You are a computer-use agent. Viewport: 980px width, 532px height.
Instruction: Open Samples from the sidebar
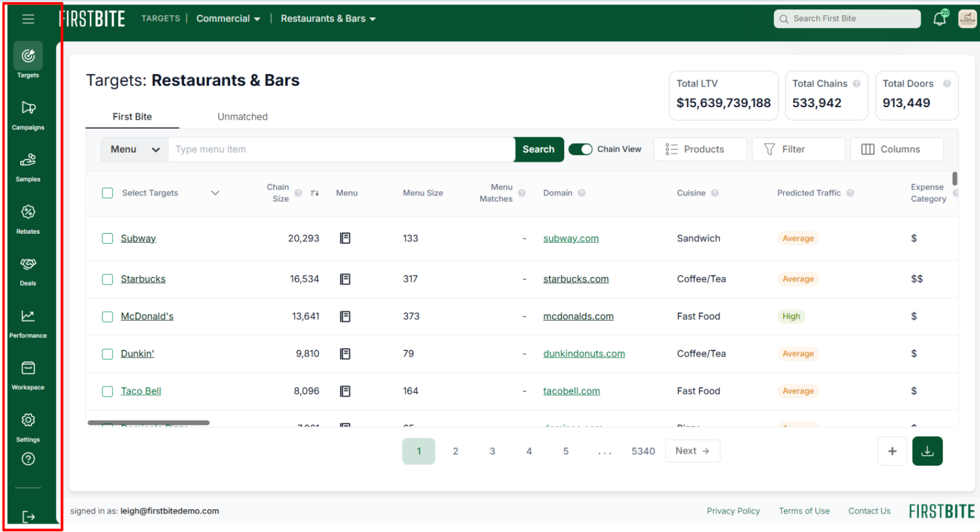coord(28,167)
